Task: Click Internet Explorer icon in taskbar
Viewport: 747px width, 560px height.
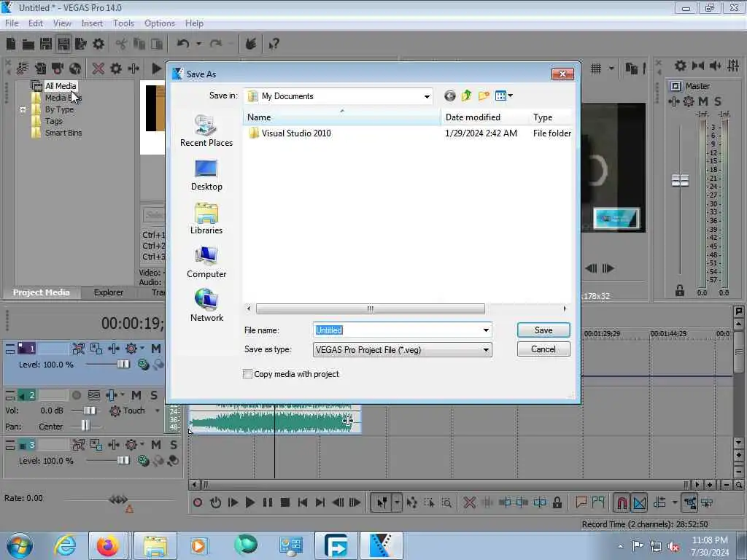Action: (x=65, y=545)
